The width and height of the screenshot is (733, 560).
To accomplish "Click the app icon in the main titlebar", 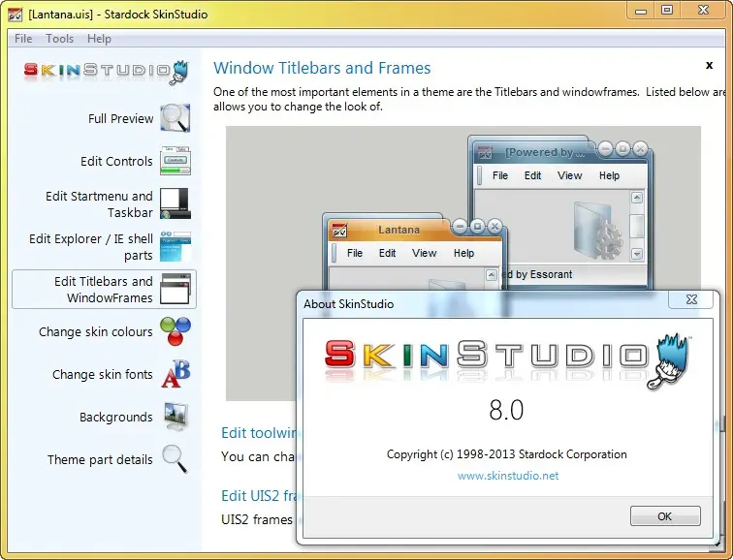I will click(x=15, y=14).
